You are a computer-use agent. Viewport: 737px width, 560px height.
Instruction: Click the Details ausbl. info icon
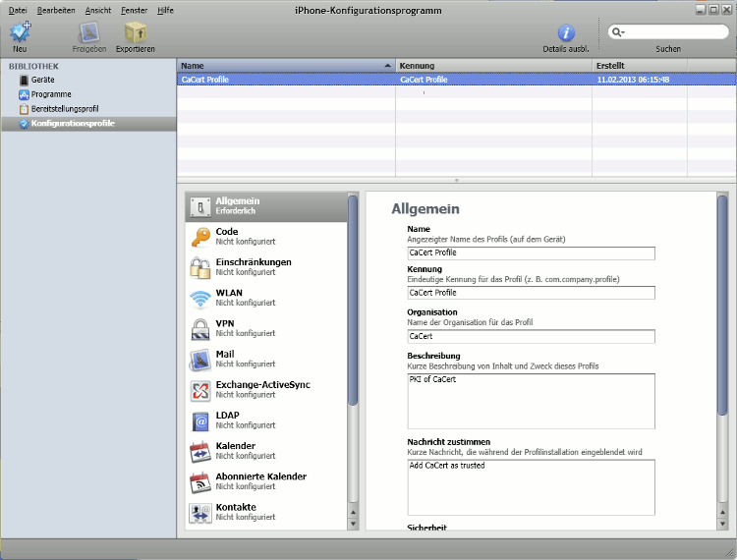pos(566,34)
